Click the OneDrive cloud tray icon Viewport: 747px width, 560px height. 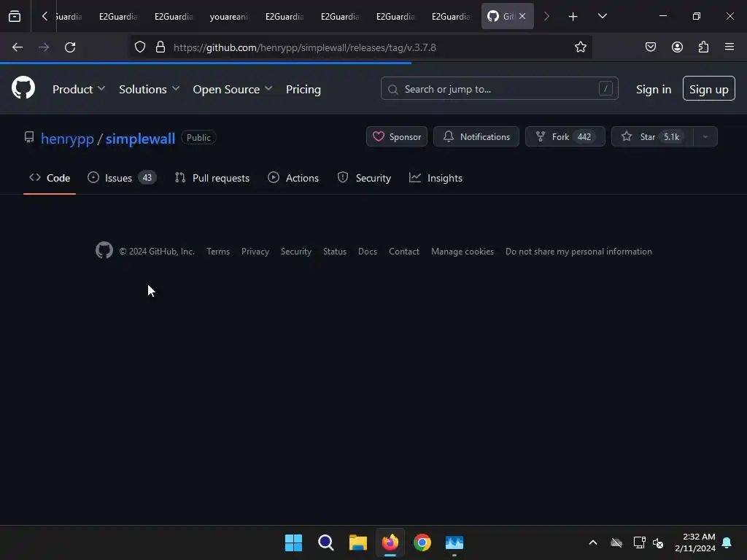(616, 542)
